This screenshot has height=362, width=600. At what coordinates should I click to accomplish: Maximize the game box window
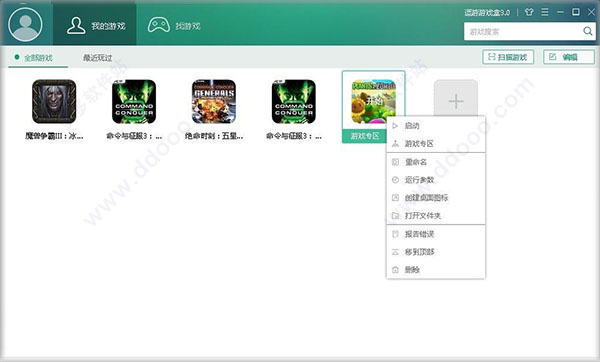(576, 12)
